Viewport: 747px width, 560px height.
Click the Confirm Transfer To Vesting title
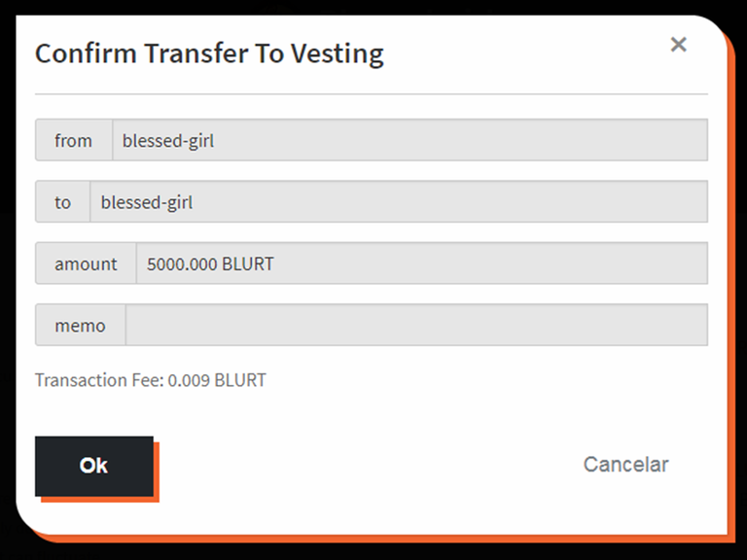pos(210,53)
